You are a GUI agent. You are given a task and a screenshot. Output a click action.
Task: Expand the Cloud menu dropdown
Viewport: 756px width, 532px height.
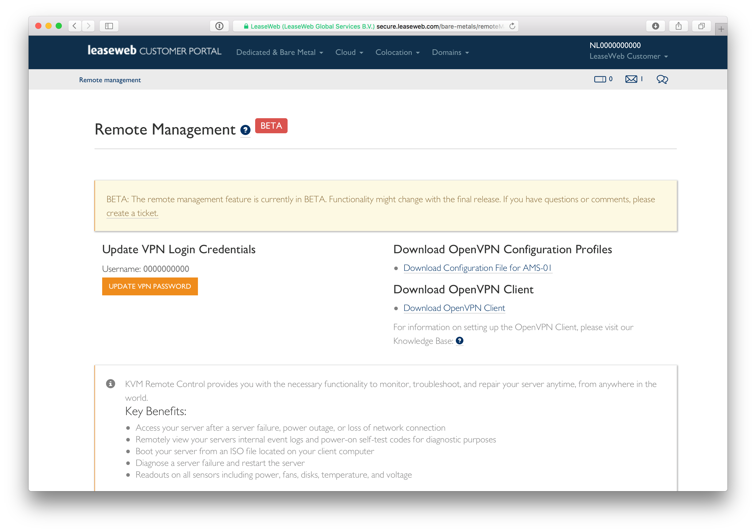pos(349,52)
